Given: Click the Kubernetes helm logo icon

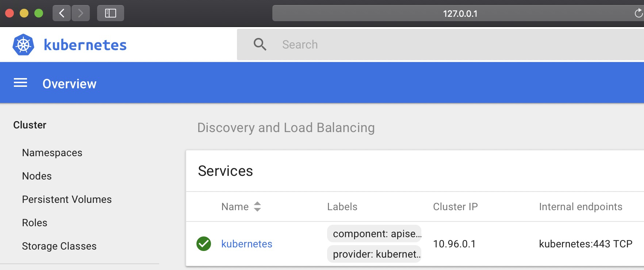Looking at the screenshot, I should pos(23,45).
